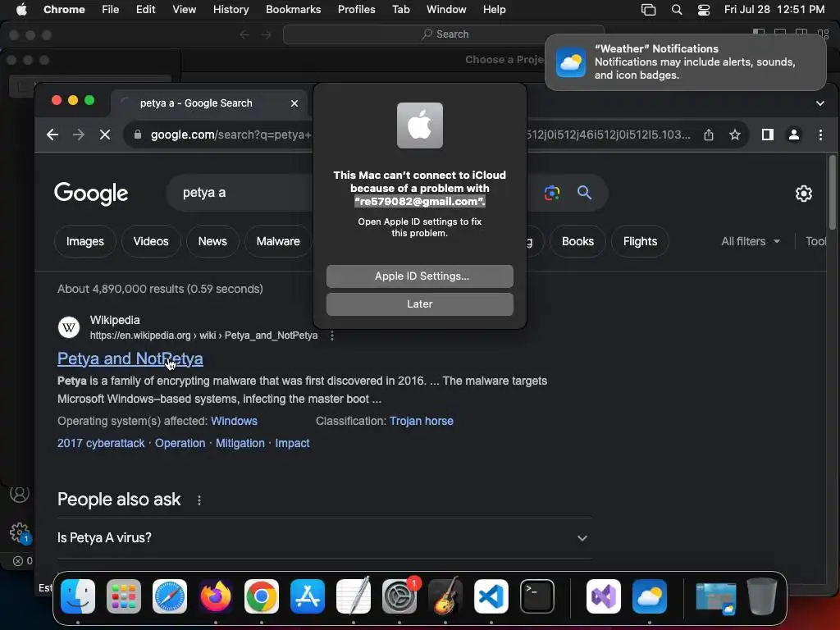Open the Manage gear in the VS Code window
840x630 pixels.
tap(20, 532)
